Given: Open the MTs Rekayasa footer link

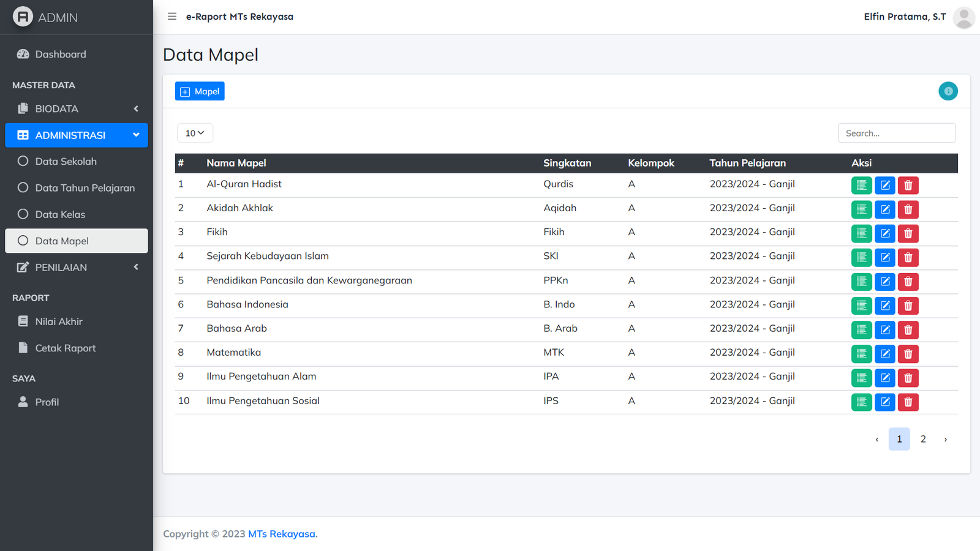Looking at the screenshot, I should [282, 534].
